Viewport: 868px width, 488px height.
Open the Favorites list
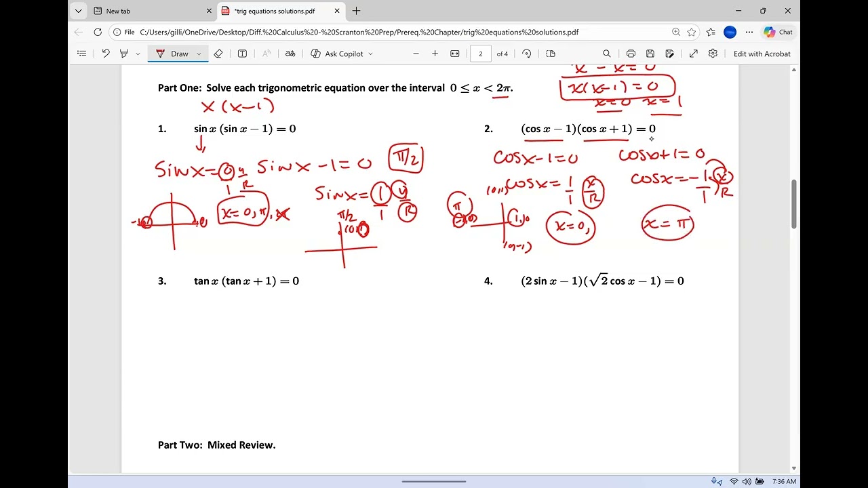(x=711, y=32)
